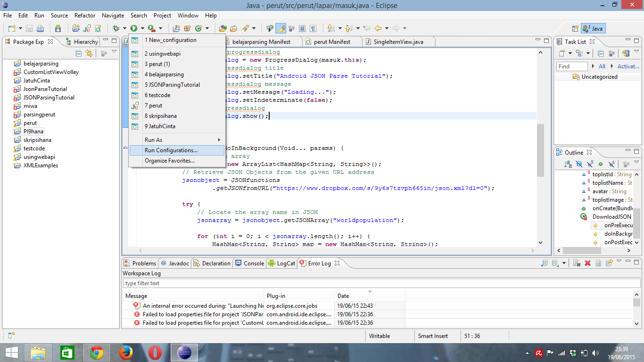The image size is (644, 362).
Task: Click the green Run button icon
Action: 134,28
